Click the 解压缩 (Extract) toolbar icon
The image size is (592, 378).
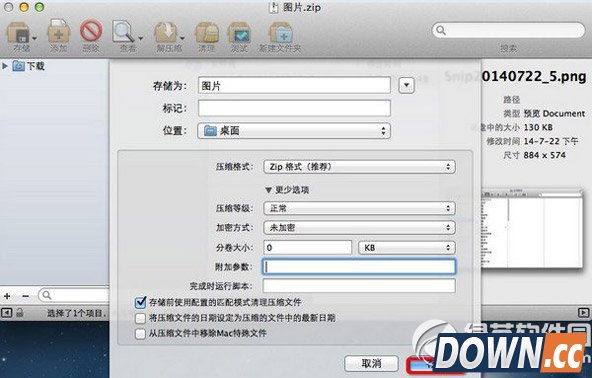click(x=165, y=32)
